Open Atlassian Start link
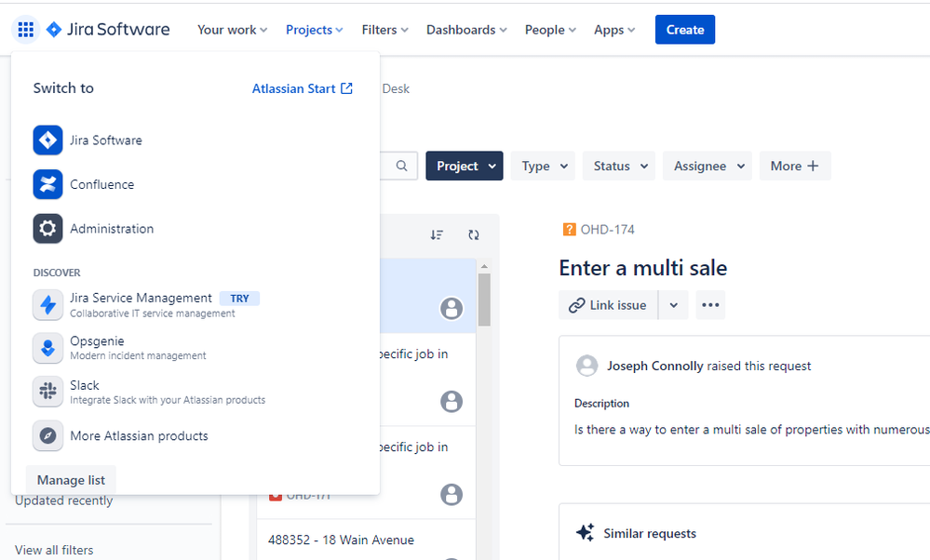This screenshot has width=930, height=560. 302,88
